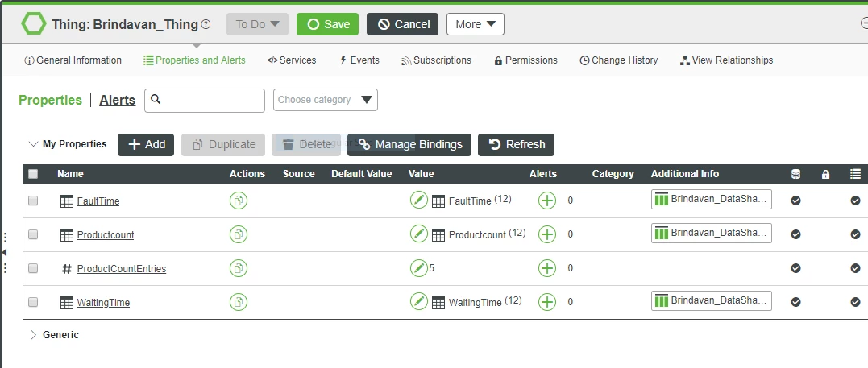Focus the property search input field

click(205, 100)
